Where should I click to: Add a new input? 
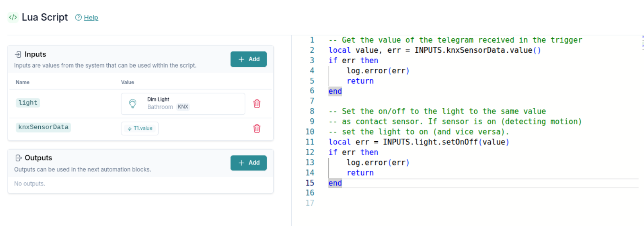coord(248,59)
